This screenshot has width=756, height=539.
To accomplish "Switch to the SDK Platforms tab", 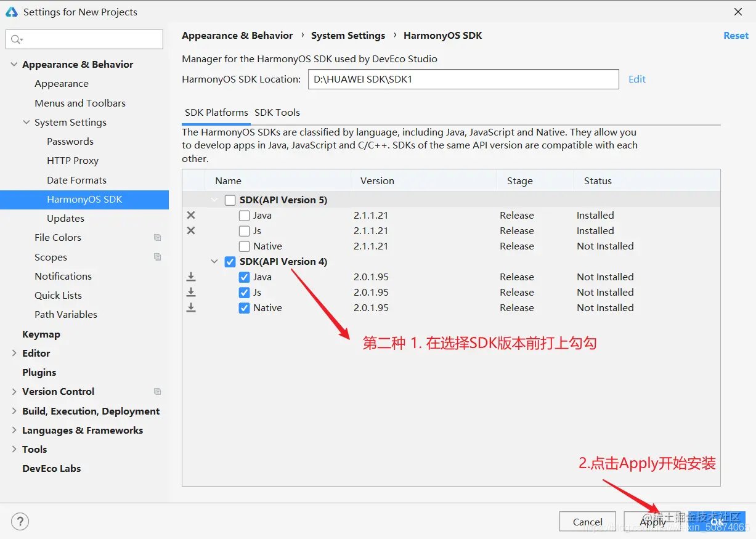I will coord(216,113).
